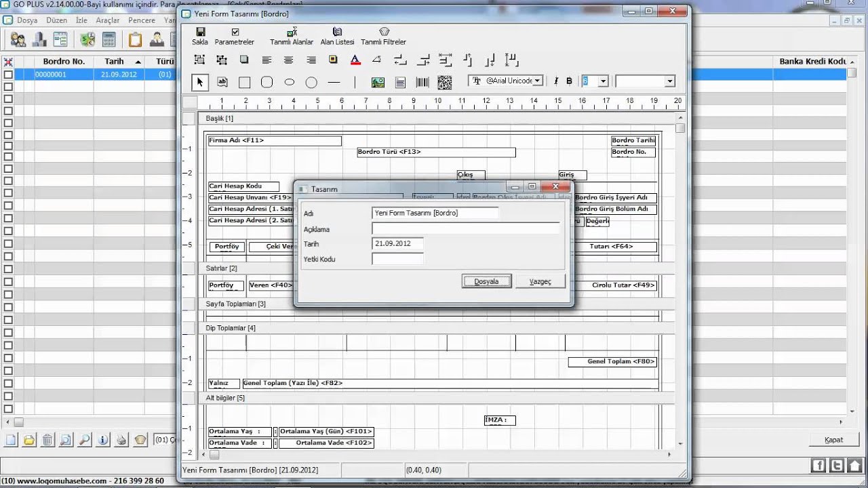Click the Açıklama description field

466,229
